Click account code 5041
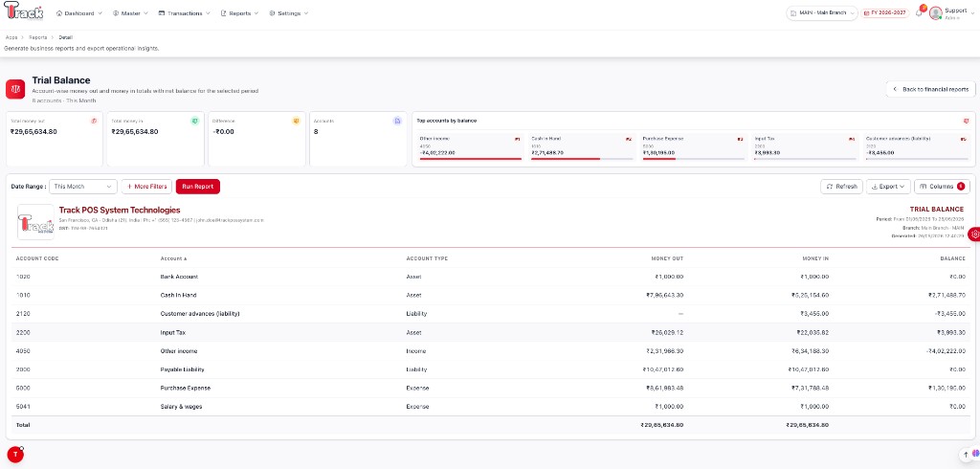 pos(23,407)
